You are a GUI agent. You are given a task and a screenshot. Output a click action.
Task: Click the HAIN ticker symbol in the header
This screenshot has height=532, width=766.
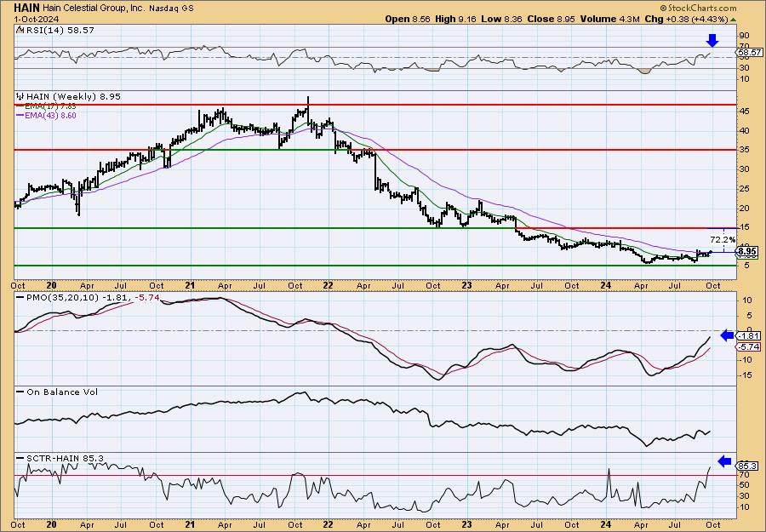26,8
